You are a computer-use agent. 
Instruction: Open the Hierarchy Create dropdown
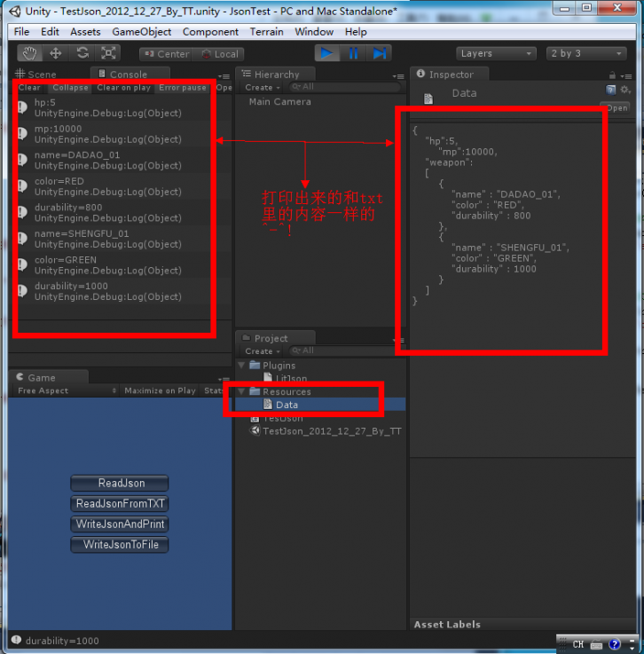(x=262, y=88)
